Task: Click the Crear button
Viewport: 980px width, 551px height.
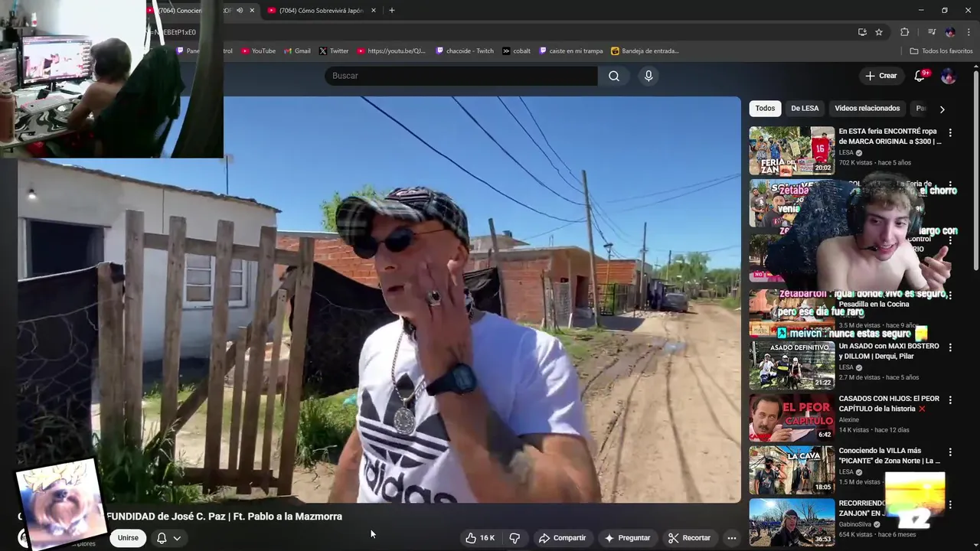Action: click(x=880, y=76)
